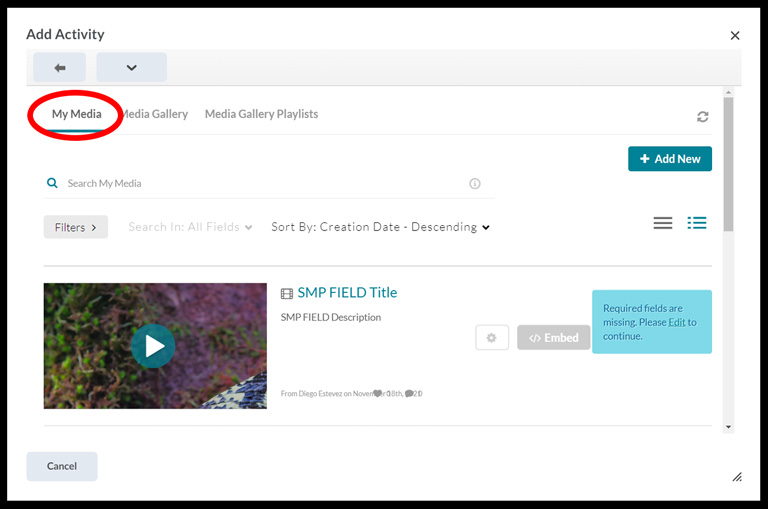Screen dimensions: 768x509
Task: Switch to collapsed list view
Action: click(x=663, y=223)
